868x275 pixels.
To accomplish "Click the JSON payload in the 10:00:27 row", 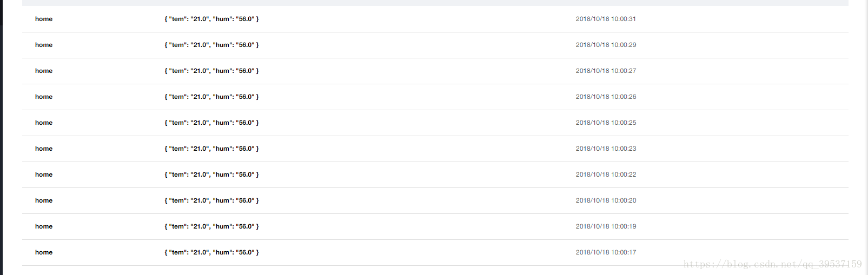I will (x=212, y=71).
